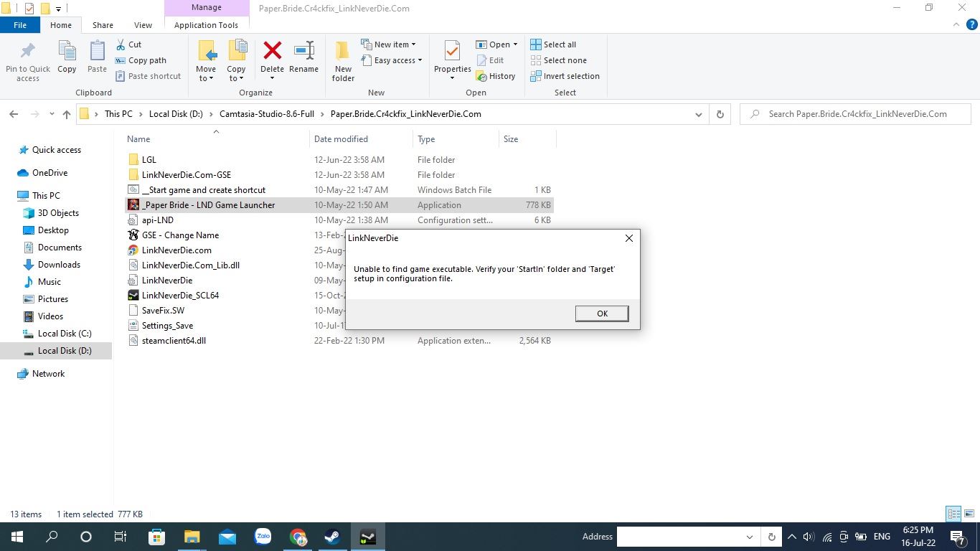Switch to large icons view layout
The height and width of the screenshot is (551, 980).
[x=968, y=514]
